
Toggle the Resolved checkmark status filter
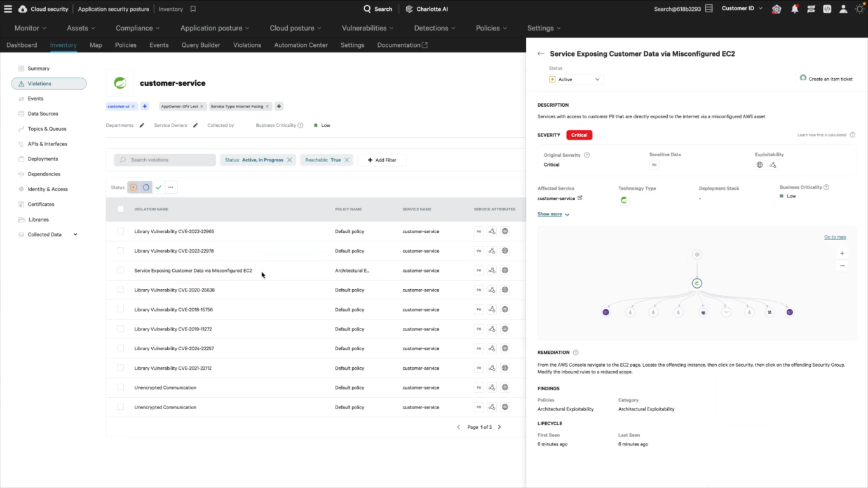159,187
